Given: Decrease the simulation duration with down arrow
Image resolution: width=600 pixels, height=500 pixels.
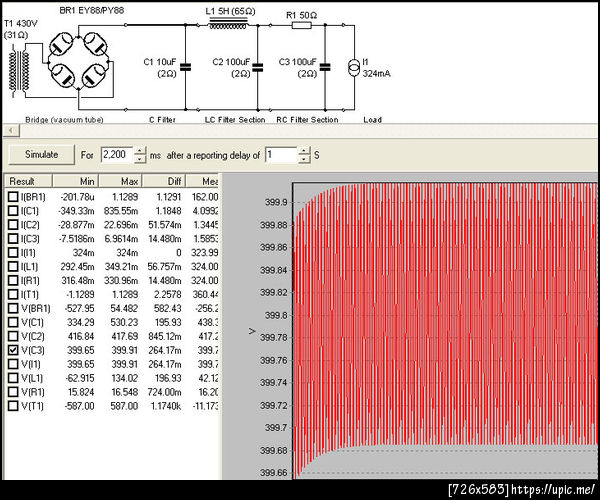Looking at the screenshot, I should point(140,159).
